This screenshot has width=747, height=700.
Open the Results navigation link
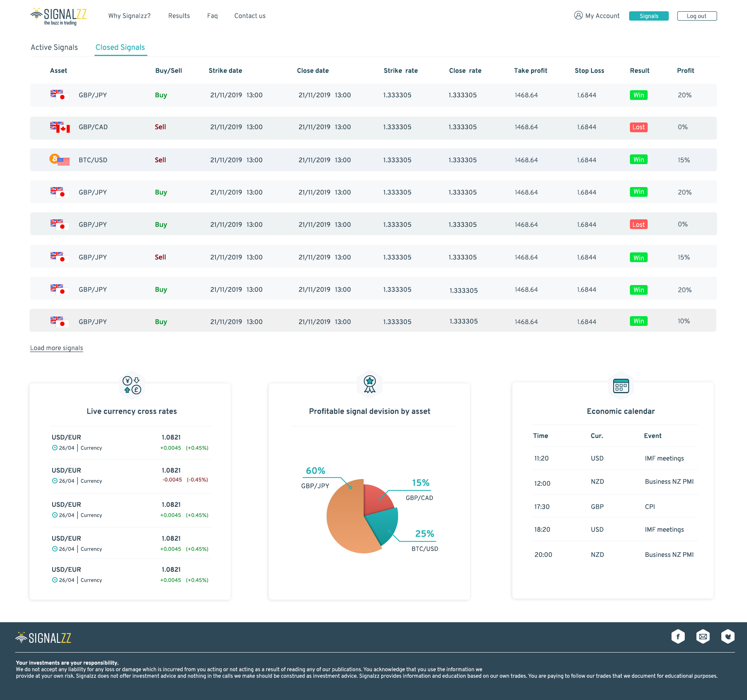(179, 16)
